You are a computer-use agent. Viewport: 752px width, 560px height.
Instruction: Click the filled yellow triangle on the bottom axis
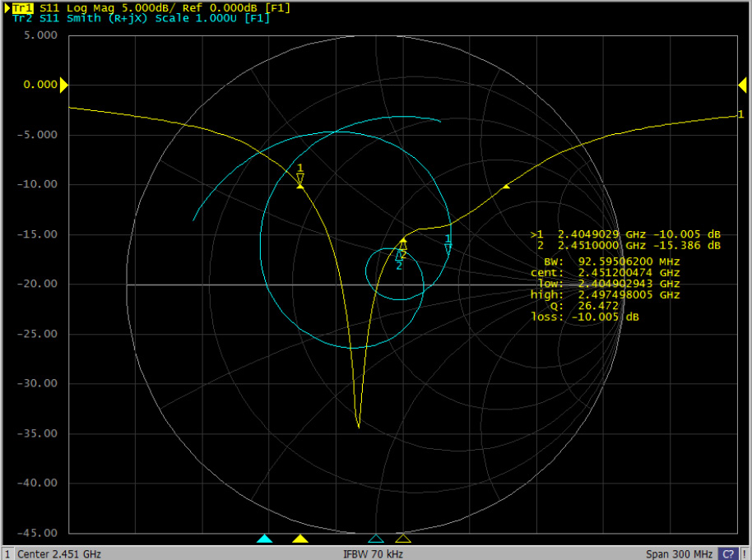pos(300,539)
